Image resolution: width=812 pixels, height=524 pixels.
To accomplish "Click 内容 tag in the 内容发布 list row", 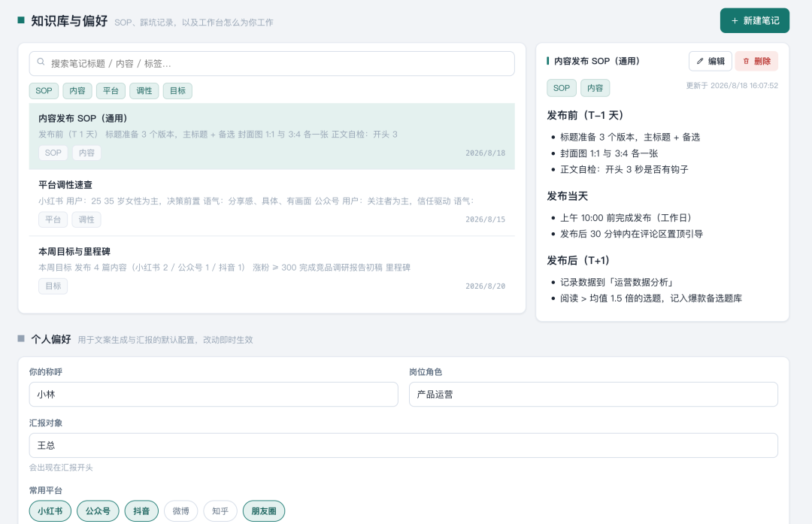I will click(x=86, y=153).
